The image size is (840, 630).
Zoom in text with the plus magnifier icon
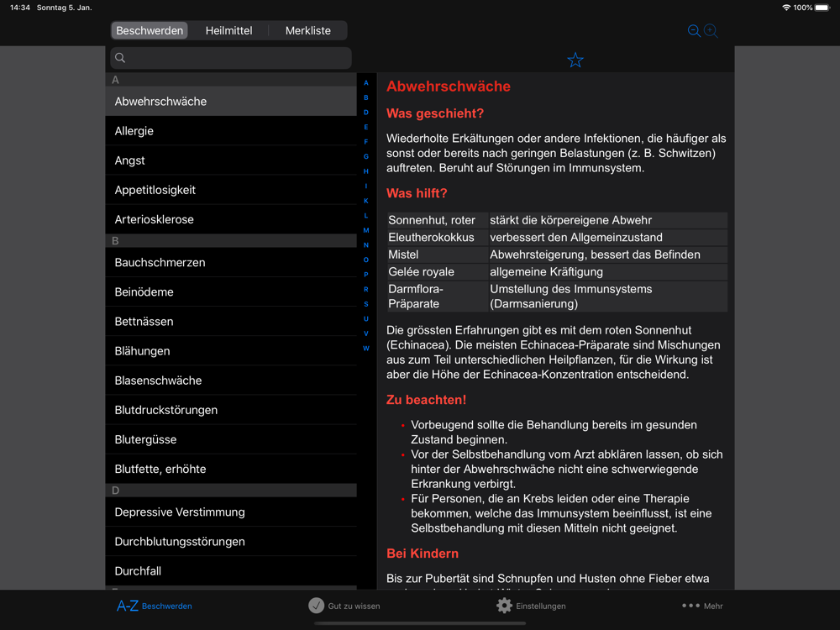click(x=711, y=31)
